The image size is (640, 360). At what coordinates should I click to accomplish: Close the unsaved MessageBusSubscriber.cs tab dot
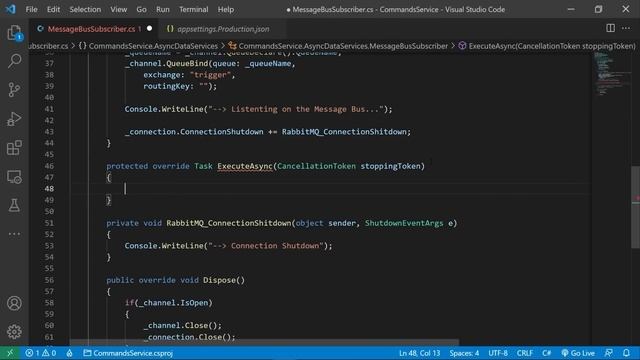point(149,29)
